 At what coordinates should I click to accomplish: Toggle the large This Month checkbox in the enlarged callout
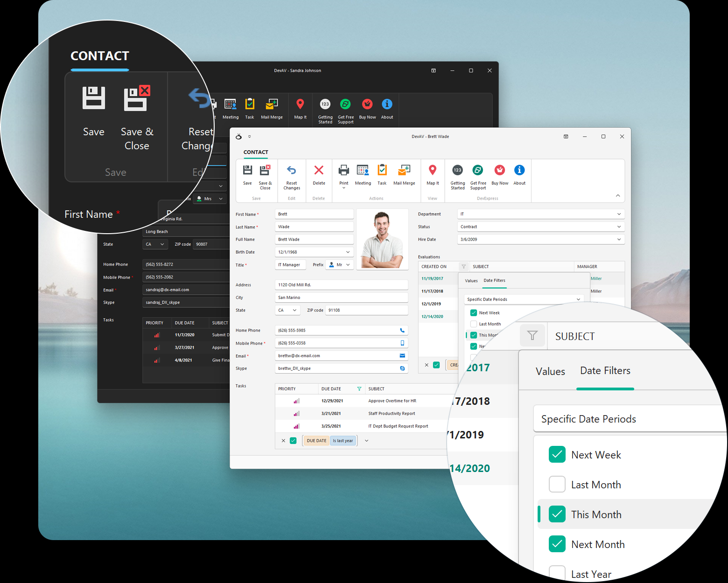pyautogui.click(x=557, y=514)
